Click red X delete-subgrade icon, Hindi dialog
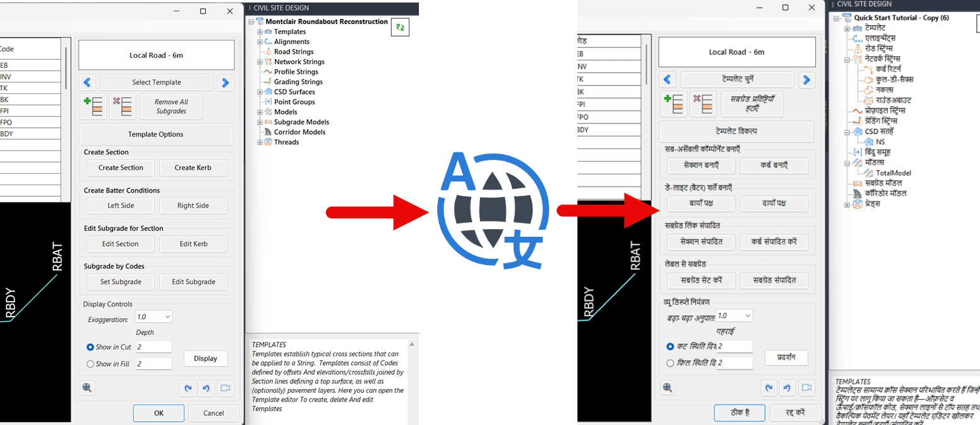Image resolution: width=980 pixels, height=425 pixels. 702,104
